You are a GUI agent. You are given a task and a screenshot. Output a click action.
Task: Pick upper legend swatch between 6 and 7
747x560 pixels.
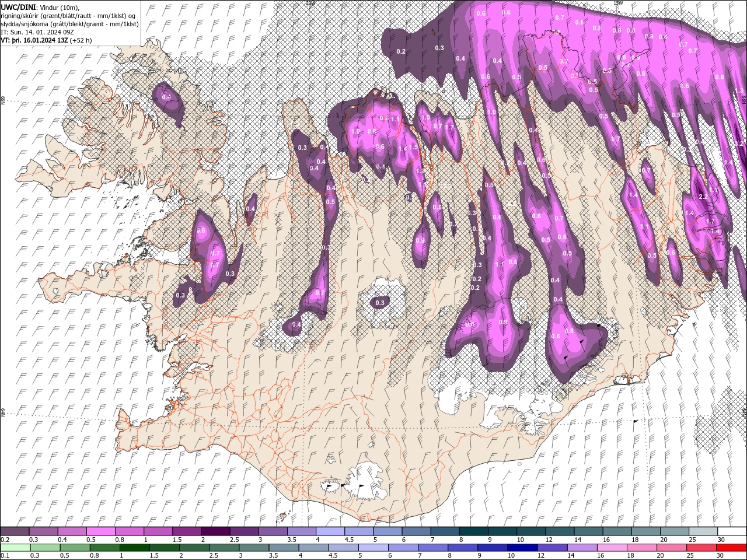coord(416,531)
